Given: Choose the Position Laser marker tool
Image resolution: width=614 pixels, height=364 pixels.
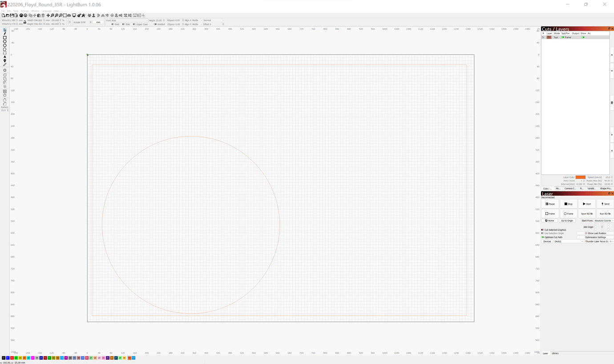Looking at the screenshot, I should [x=5, y=61].
